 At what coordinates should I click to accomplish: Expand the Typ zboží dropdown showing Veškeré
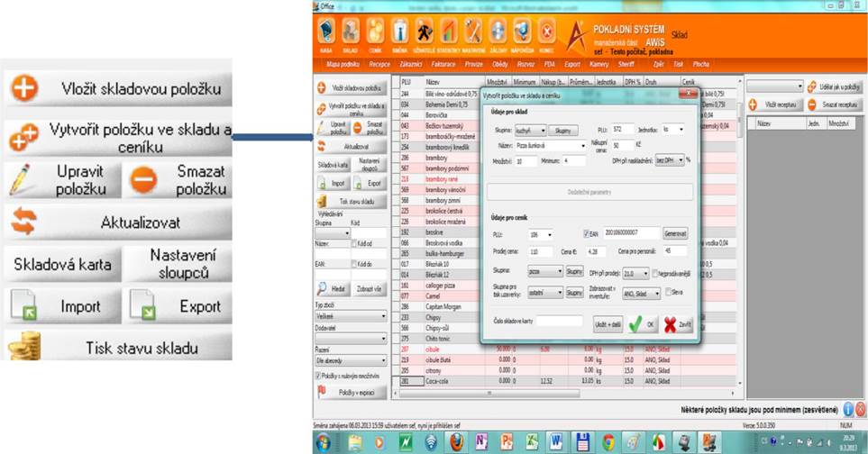pos(384,316)
